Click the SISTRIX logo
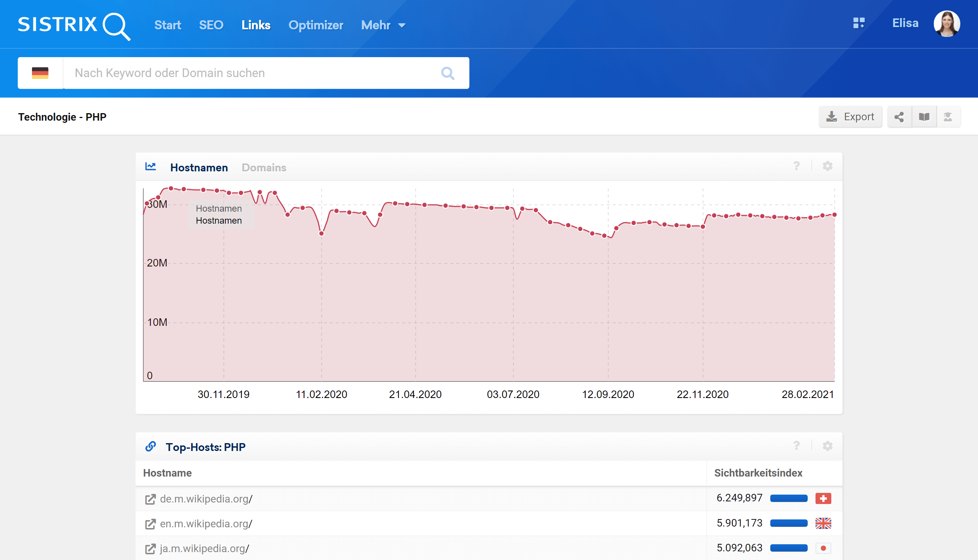Viewport: 978px width, 560px height. click(74, 26)
